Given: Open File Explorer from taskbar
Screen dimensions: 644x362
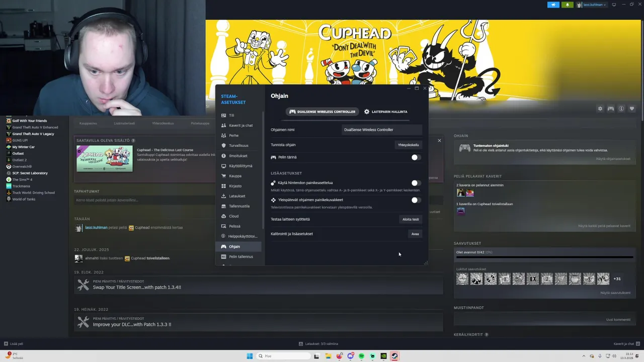Looking at the screenshot, I should [328, 356].
